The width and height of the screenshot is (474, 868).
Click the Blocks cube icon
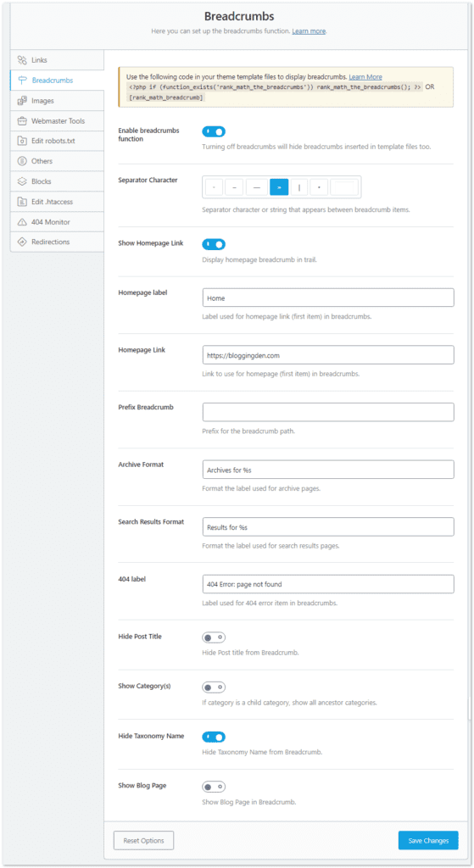22,181
